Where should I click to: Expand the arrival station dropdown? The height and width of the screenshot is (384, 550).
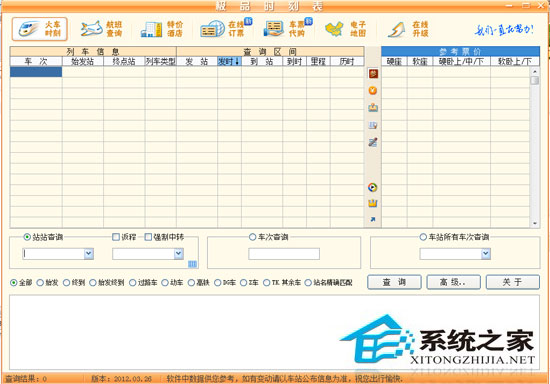[179, 254]
